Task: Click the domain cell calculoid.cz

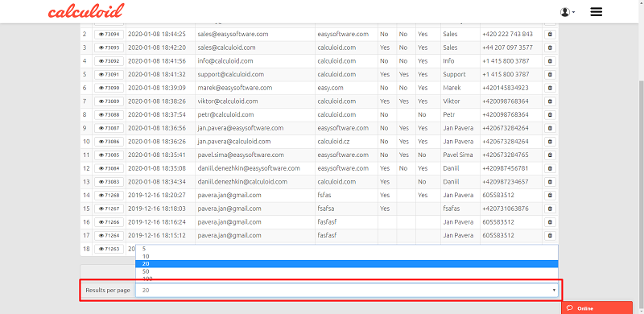Action: [x=346, y=142]
